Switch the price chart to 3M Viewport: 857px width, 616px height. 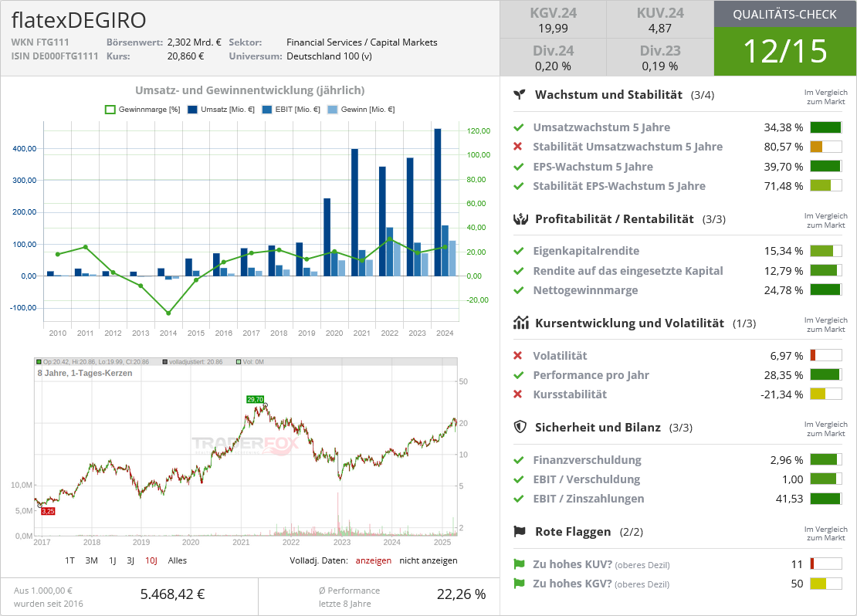(x=91, y=560)
